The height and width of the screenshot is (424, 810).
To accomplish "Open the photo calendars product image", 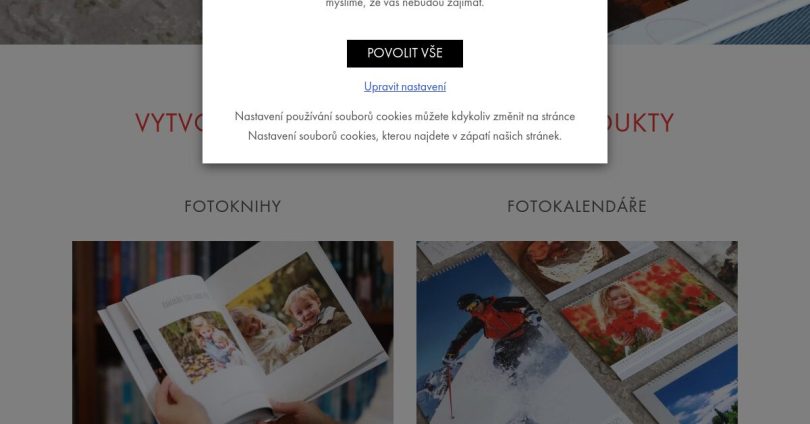I will (577, 333).
